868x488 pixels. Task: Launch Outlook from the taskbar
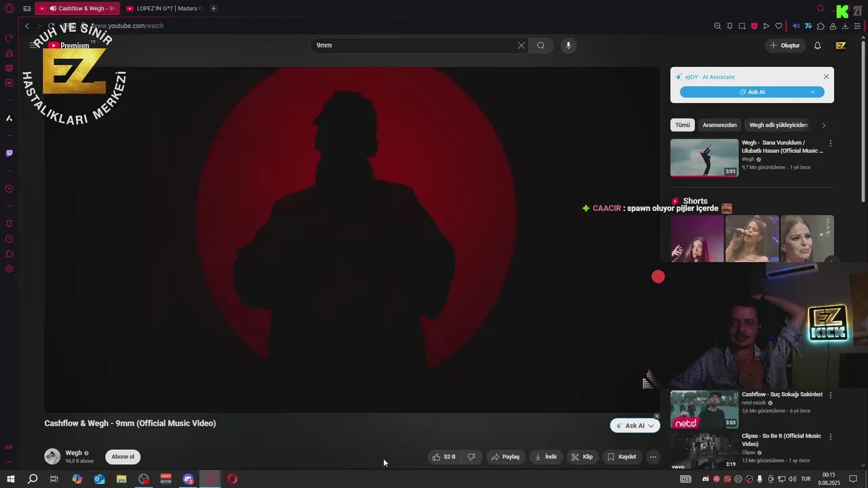pos(99,479)
